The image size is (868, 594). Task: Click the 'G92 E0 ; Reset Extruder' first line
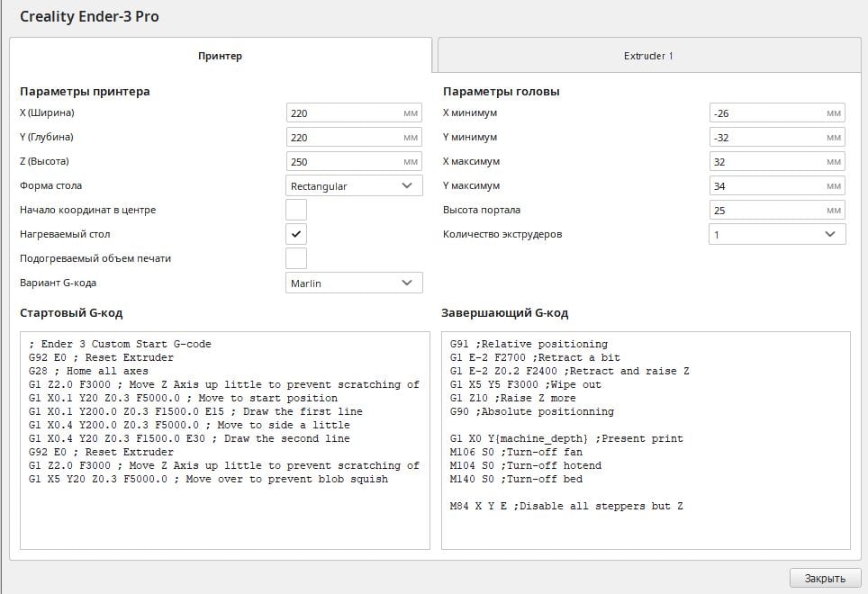(102, 357)
